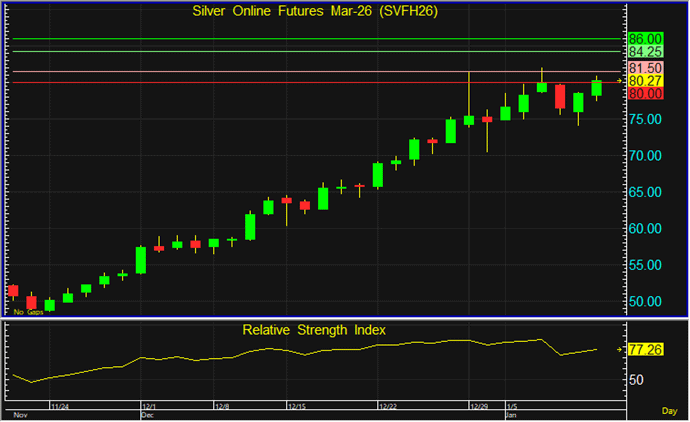Click the divider between price and RSI panels
This screenshot has height=422, width=690.
pyautogui.click(x=312, y=318)
